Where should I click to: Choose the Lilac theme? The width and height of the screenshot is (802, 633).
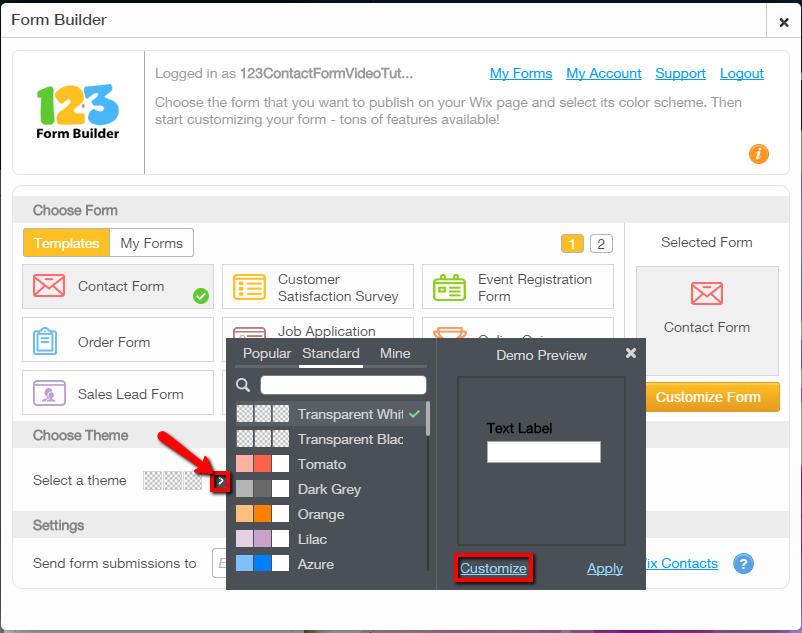tap(330, 539)
